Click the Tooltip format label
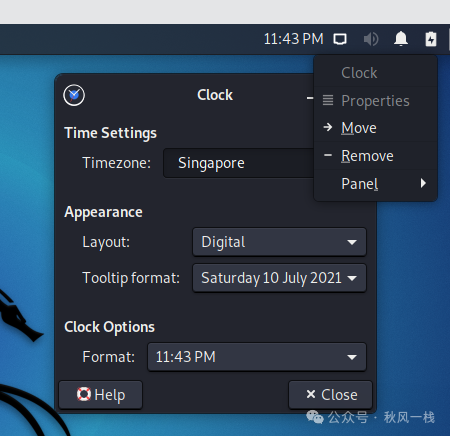Image resolution: width=450 pixels, height=436 pixels. [131, 278]
